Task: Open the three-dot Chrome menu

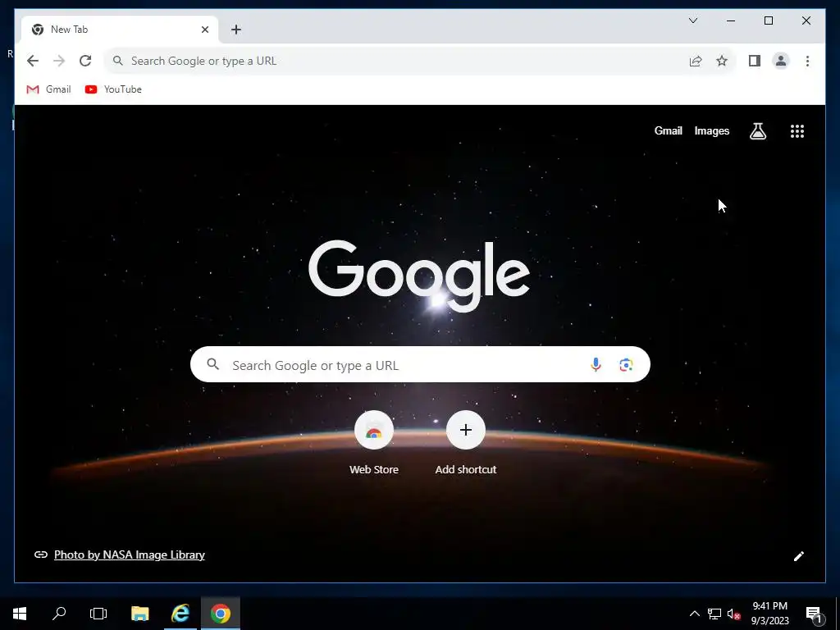Action: coord(807,61)
